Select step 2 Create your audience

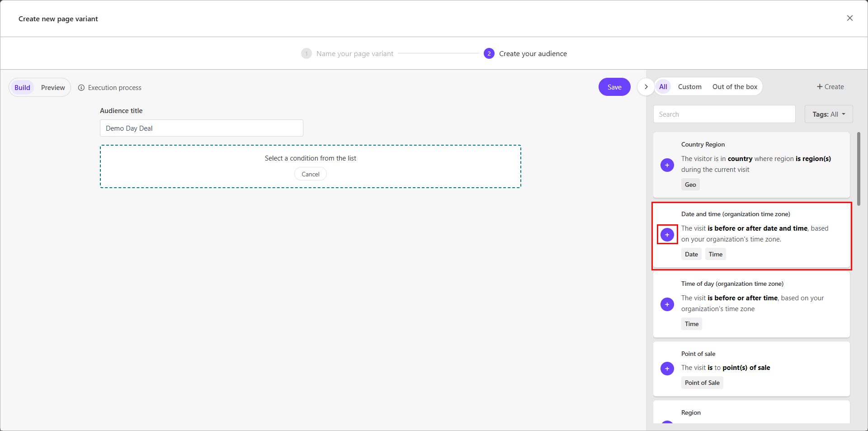[x=525, y=53]
